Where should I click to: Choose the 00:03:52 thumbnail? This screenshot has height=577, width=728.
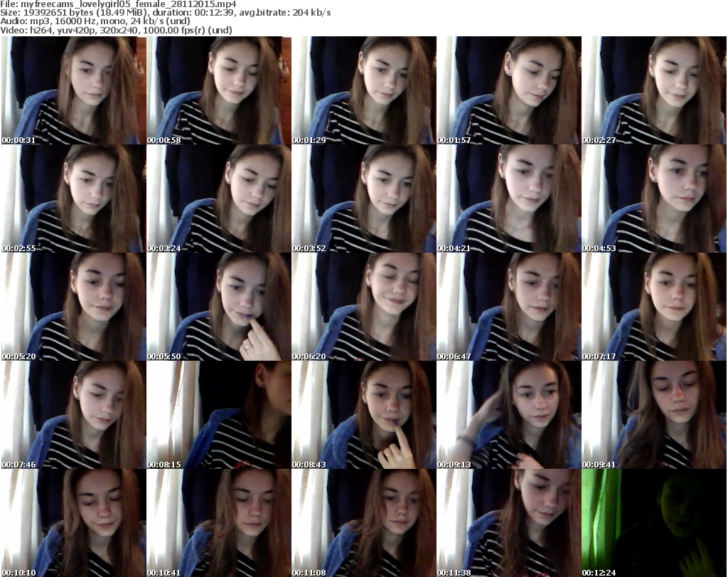coord(365,198)
